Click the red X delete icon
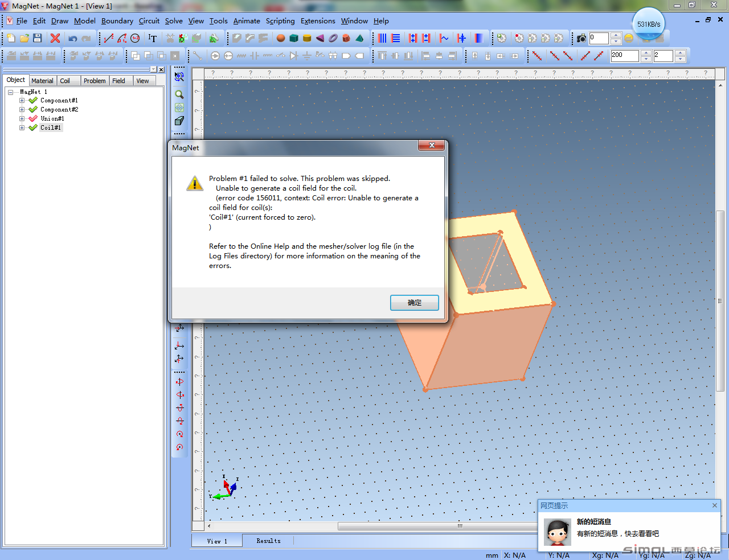The width and height of the screenshot is (729, 560). click(55, 38)
